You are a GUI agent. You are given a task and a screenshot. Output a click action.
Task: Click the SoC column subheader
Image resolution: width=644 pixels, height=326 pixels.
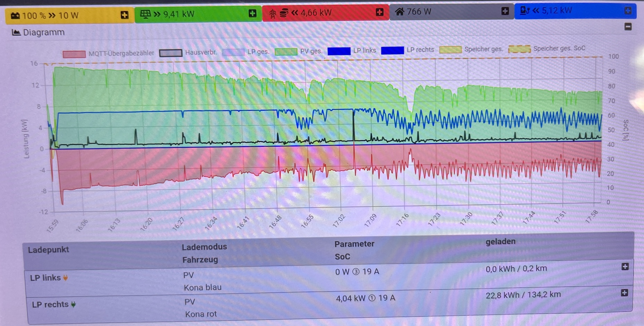click(342, 257)
